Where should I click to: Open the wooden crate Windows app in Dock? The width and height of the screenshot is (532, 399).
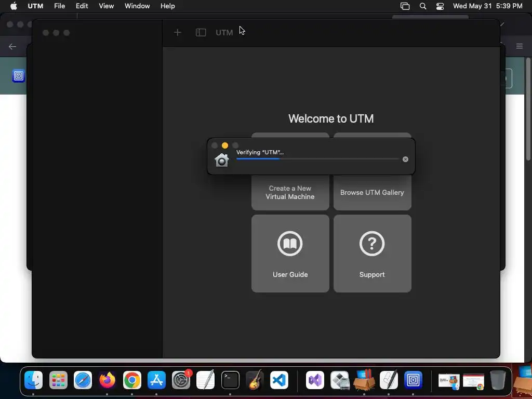[364, 380]
